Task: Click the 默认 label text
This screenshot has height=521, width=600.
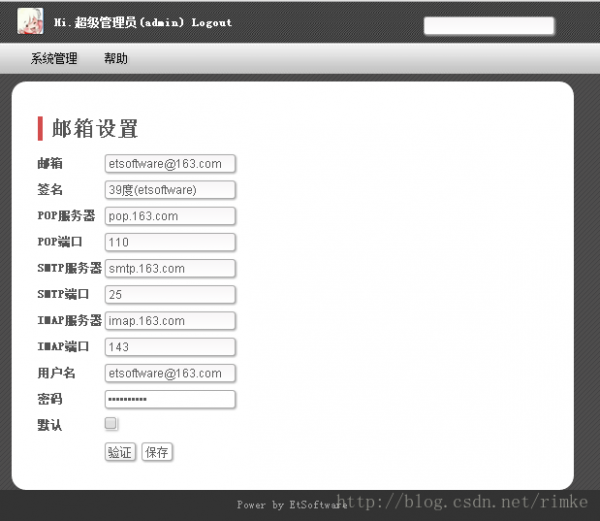Action: (x=49, y=425)
